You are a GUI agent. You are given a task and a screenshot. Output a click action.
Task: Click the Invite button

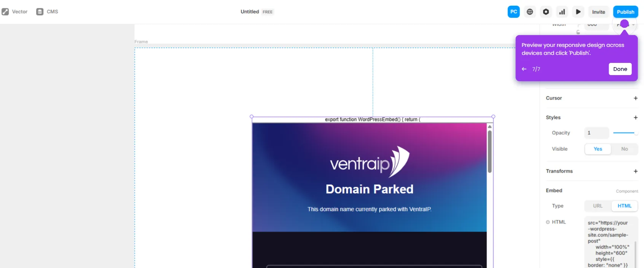(598, 12)
